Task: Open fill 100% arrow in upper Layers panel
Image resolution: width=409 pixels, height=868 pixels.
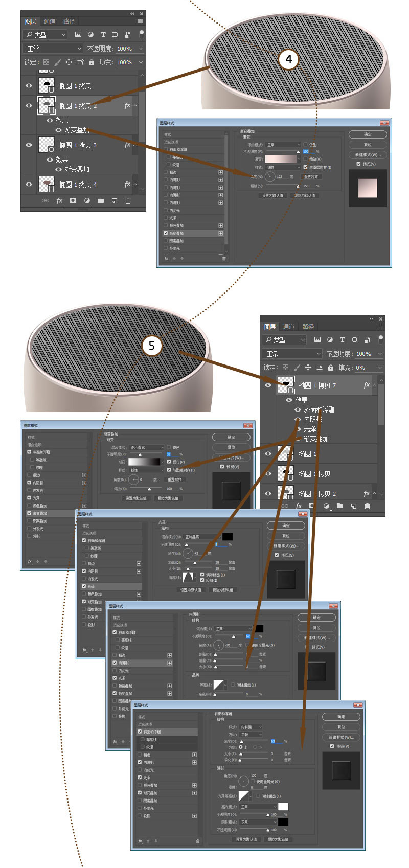Action: click(141, 62)
